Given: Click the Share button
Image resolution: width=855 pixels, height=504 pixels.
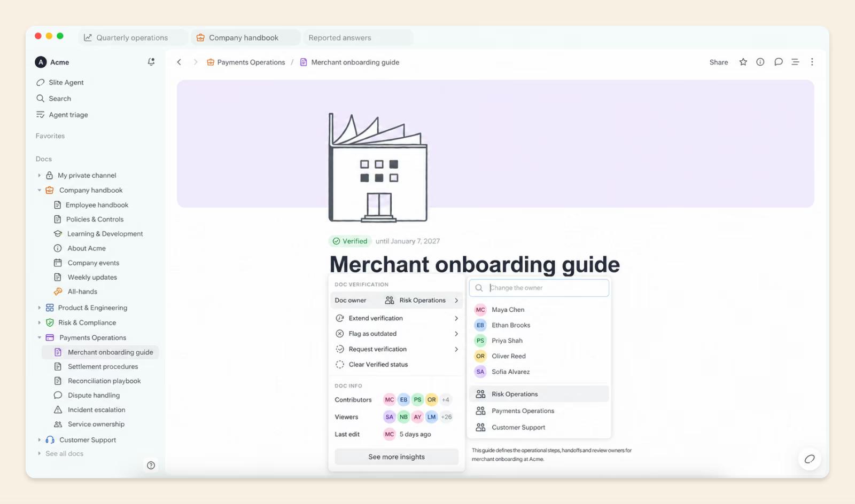Looking at the screenshot, I should pyautogui.click(x=719, y=62).
